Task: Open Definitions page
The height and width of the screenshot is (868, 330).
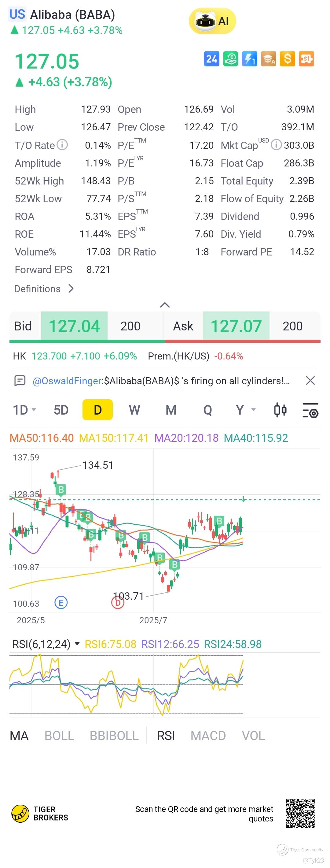Action: pos(44,289)
